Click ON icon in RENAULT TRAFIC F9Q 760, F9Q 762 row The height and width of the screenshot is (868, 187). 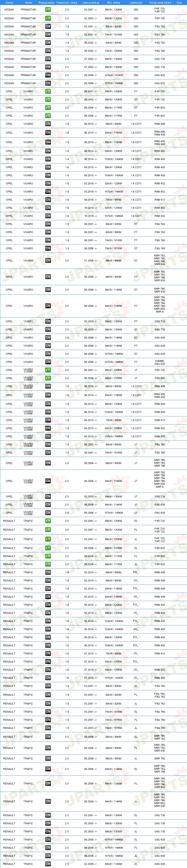pyautogui.click(x=48, y=695)
